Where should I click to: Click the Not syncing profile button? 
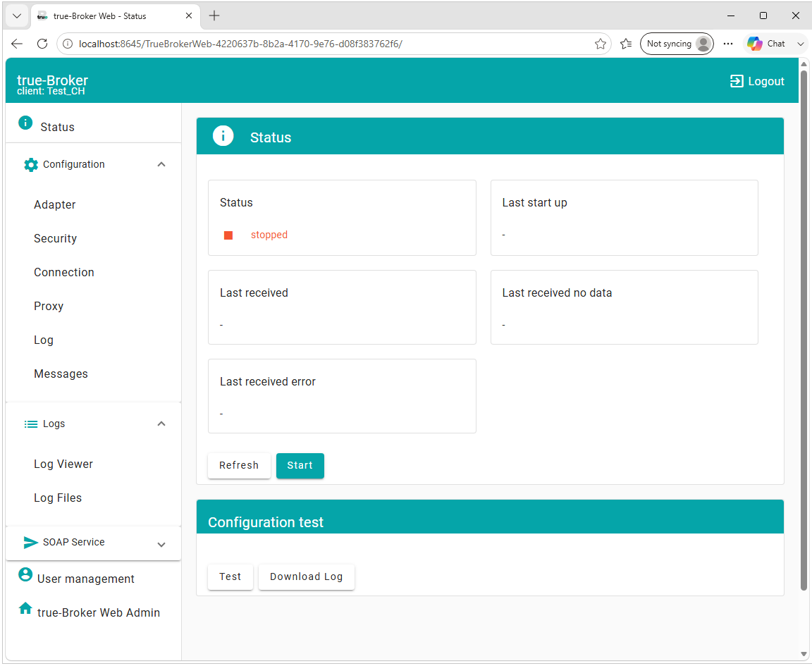pyautogui.click(x=677, y=44)
